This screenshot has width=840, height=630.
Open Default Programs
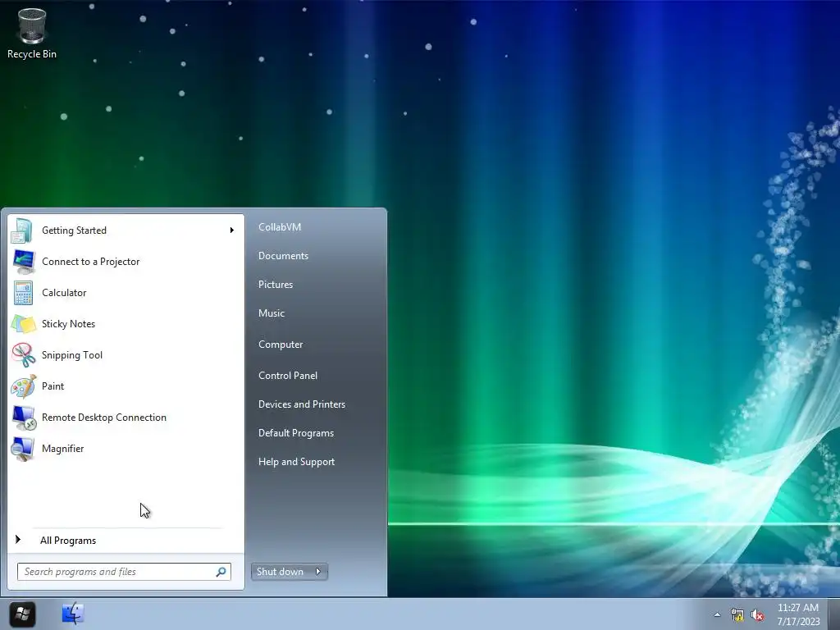295,433
